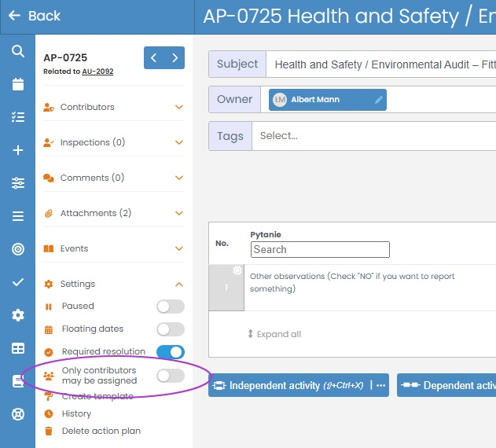Viewport: 496px width, 448px height.
Task: Click the pencil edit icon on Albert Mann
Action: coord(378,100)
